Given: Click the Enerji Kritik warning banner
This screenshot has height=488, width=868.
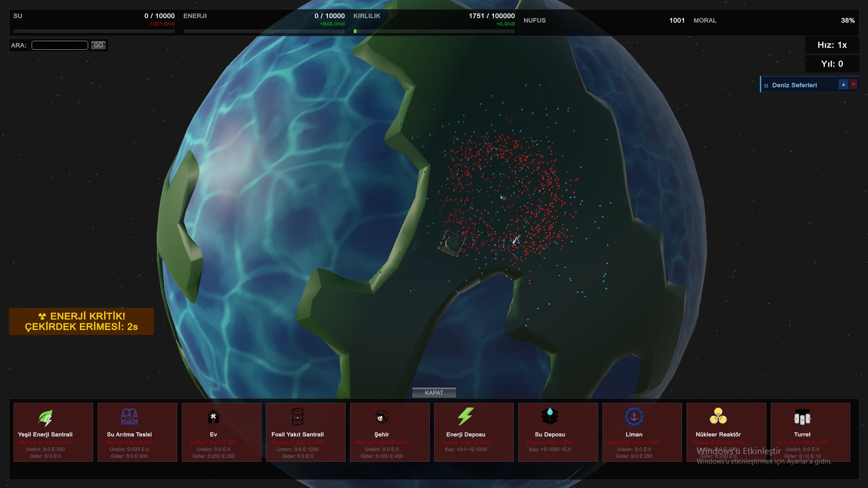Looking at the screenshot, I should coord(81,321).
